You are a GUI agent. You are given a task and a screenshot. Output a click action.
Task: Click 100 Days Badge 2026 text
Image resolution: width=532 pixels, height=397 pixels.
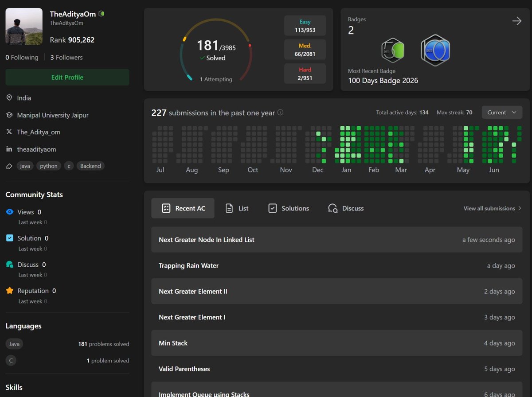pos(383,81)
